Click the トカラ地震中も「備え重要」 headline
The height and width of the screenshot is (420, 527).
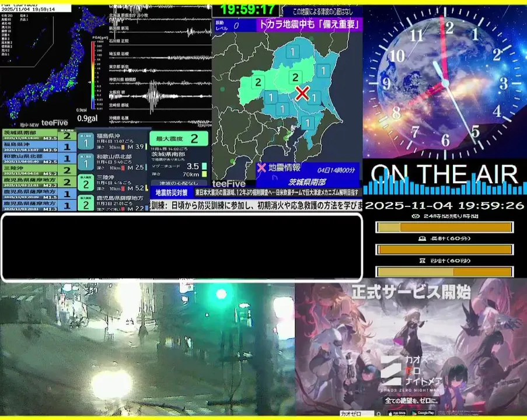(x=308, y=24)
